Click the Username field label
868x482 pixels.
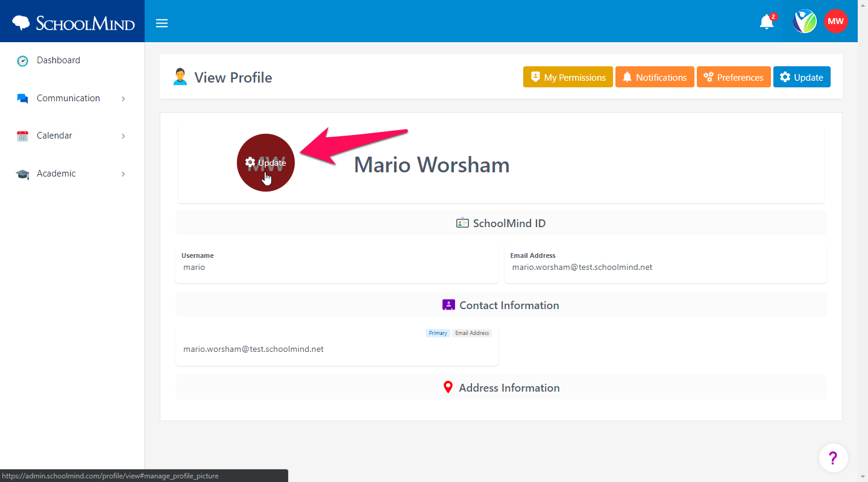pos(198,255)
